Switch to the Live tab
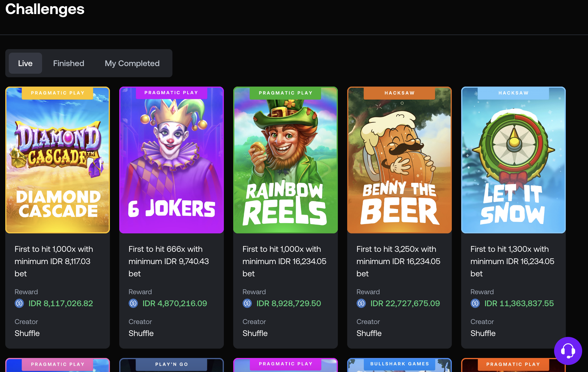 [x=25, y=63]
